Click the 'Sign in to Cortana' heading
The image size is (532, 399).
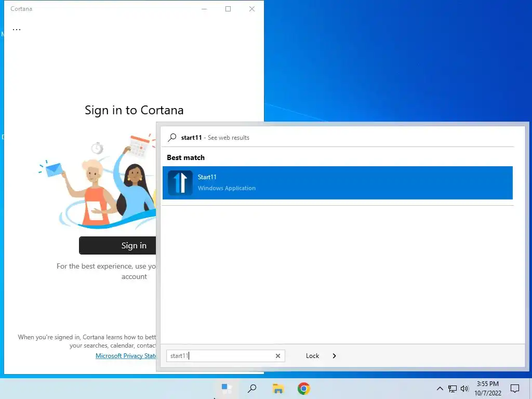134,110
